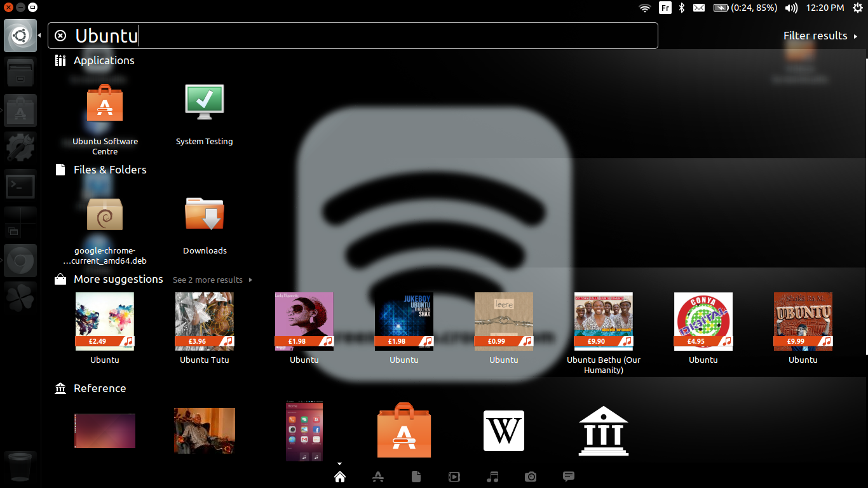Viewport: 868px width, 488px height.
Task: Select the Conya Digital Ubuntu album at £4.95
Action: click(x=703, y=328)
